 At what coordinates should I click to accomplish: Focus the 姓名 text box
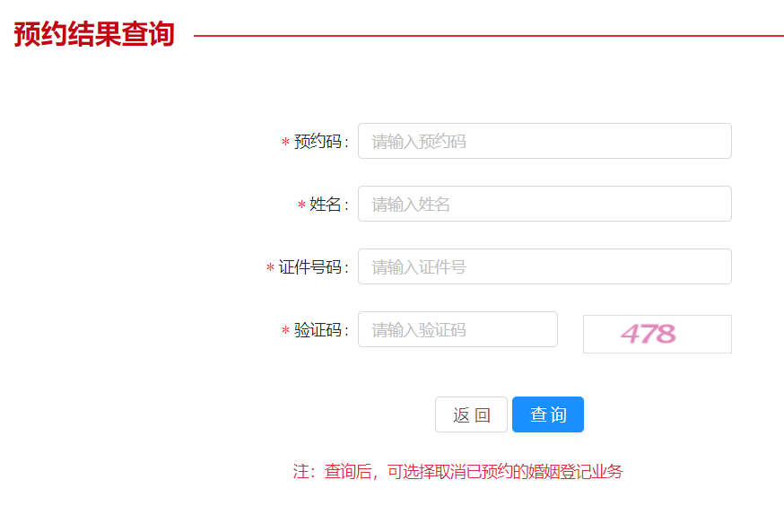coord(544,204)
